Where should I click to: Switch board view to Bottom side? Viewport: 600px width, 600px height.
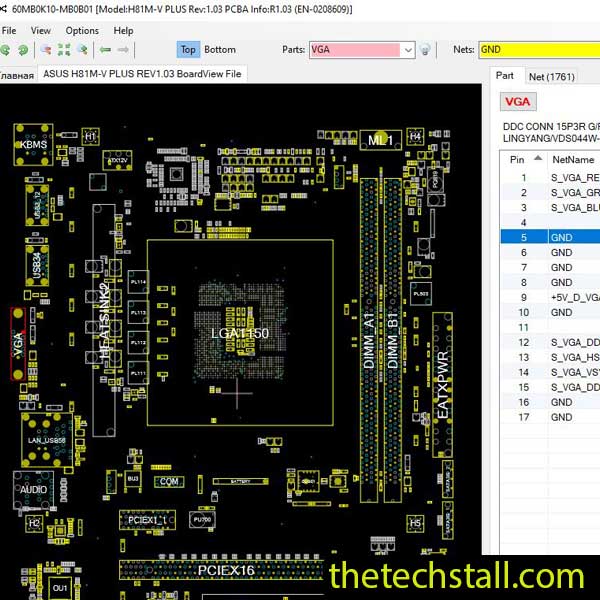(x=220, y=49)
